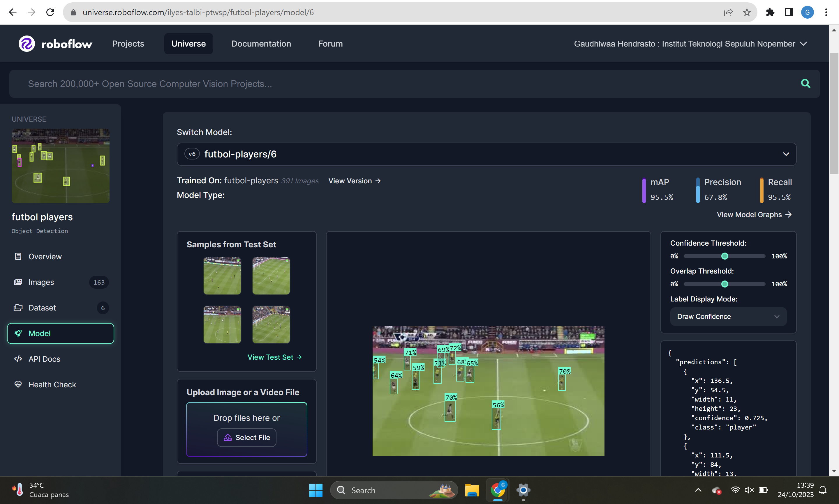Open Chrome extensions puzzle icon
This screenshot has height=504, width=839.
(x=770, y=13)
